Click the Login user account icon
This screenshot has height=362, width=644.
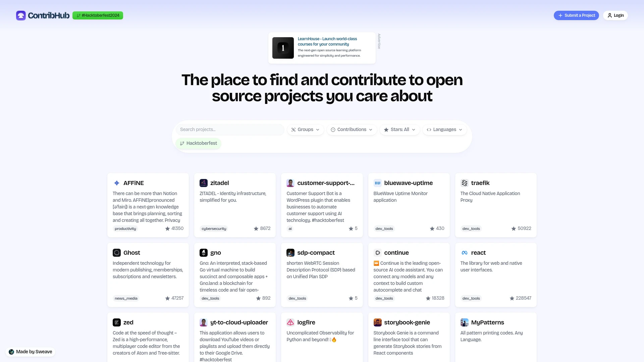[x=610, y=15]
